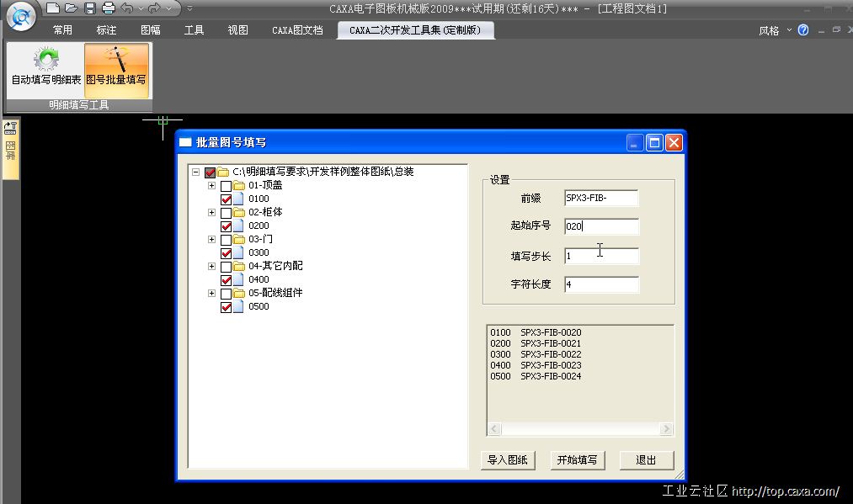This screenshot has width=853, height=504.
Task: Expand the 04-其它内配 folder
Action: click(211, 266)
